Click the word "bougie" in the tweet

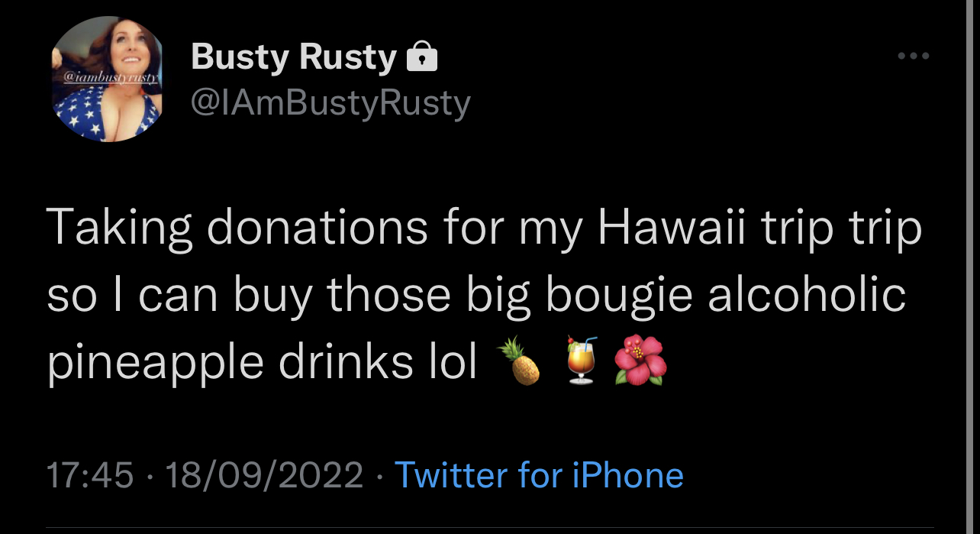617,296
